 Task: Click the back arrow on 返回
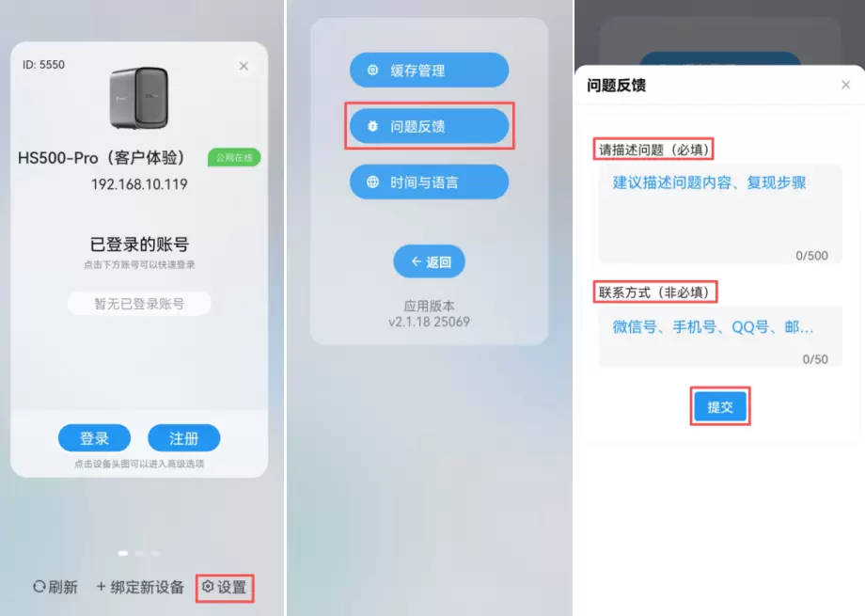tap(417, 261)
